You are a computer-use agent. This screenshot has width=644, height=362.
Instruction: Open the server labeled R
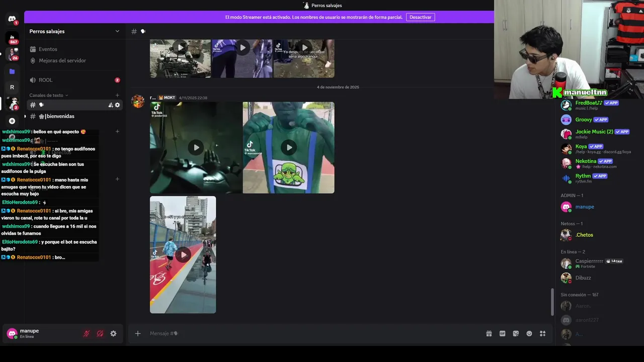tap(12, 87)
